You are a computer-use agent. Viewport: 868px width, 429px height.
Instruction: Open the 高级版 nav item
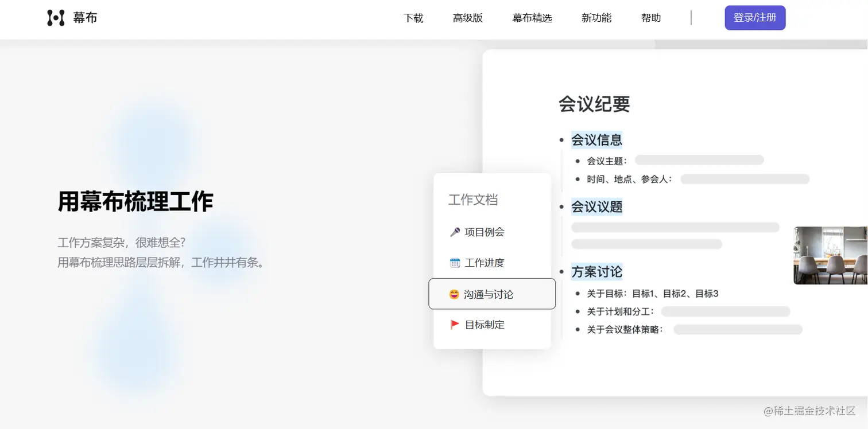tap(468, 18)
